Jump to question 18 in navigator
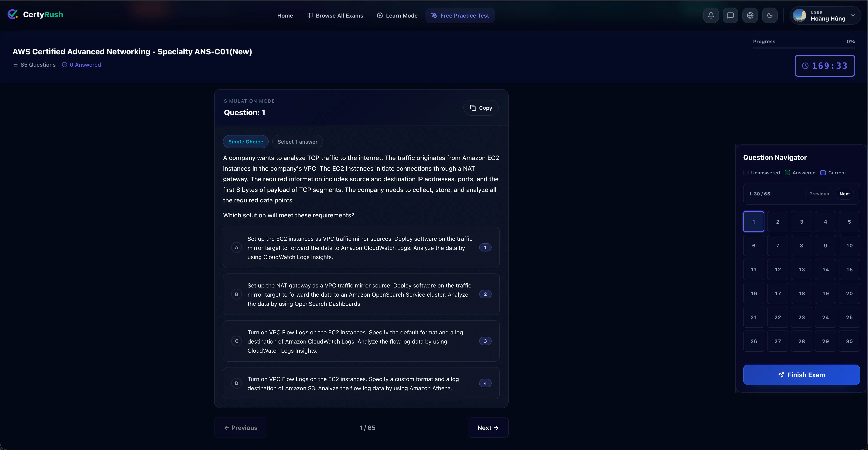The width and height of the screenshot is (868, 450). coord(802,293)
